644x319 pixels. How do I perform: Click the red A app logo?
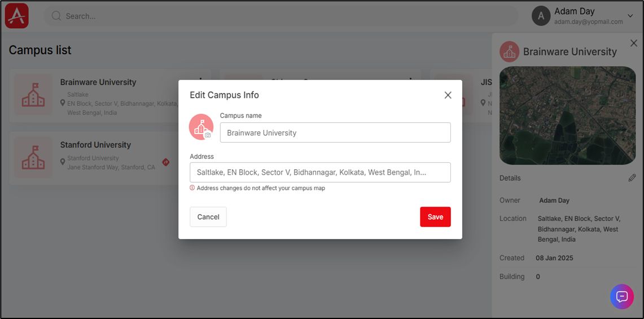16,16
